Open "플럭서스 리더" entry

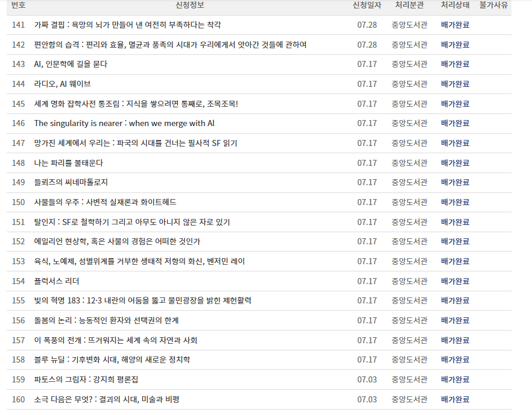pos(59,280)
